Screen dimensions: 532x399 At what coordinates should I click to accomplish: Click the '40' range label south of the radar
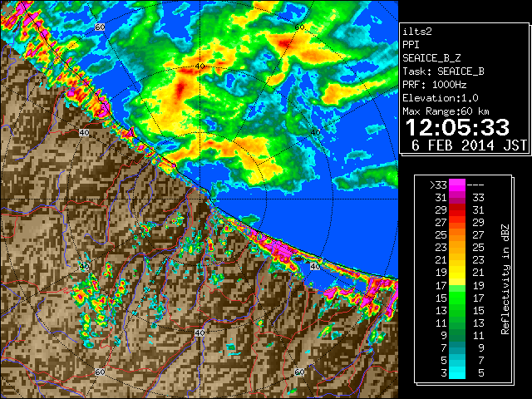[x=199, y=332]
